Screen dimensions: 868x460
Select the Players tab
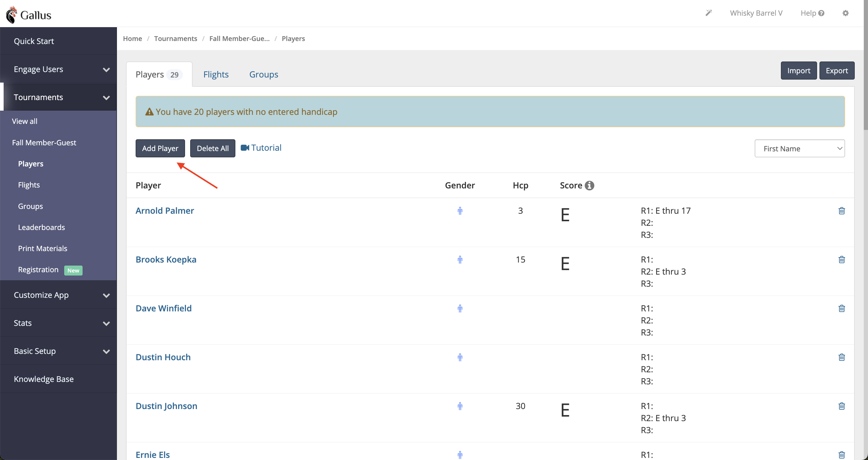[x=159, y=74]
